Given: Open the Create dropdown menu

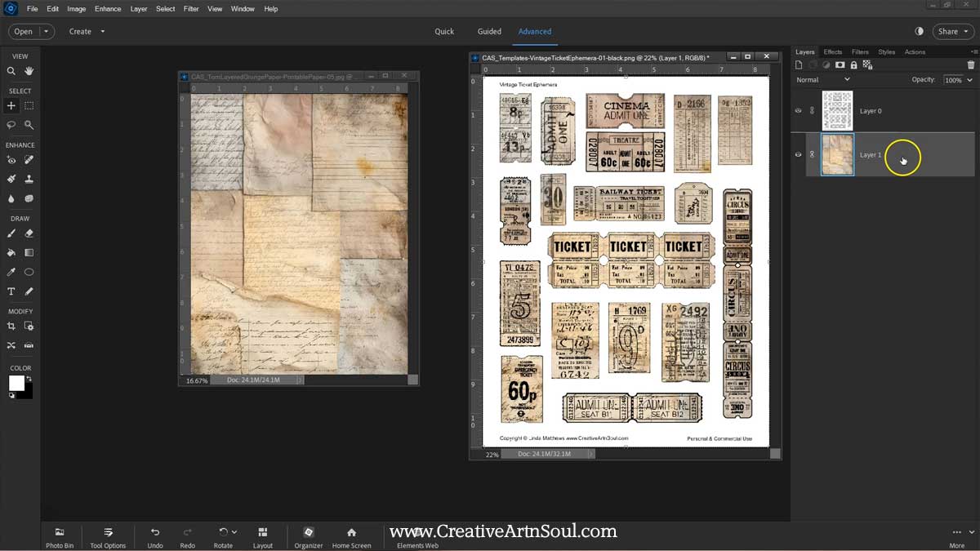Looking at the screenshot, I should 87,32.
